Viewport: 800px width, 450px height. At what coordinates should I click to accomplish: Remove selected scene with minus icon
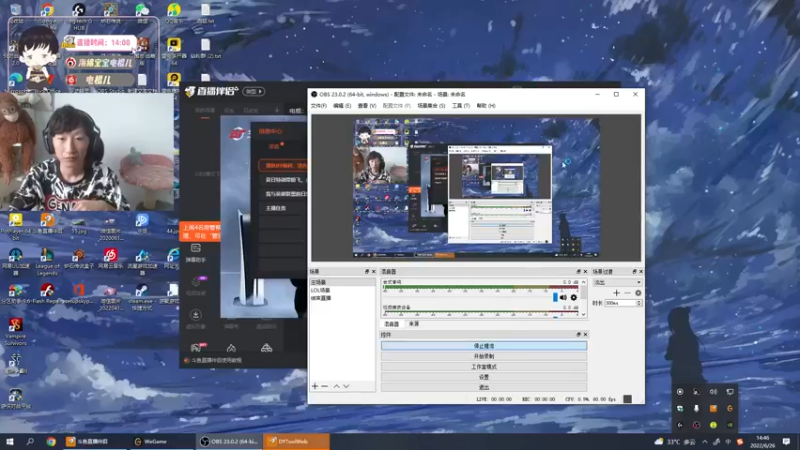point(324,386)
